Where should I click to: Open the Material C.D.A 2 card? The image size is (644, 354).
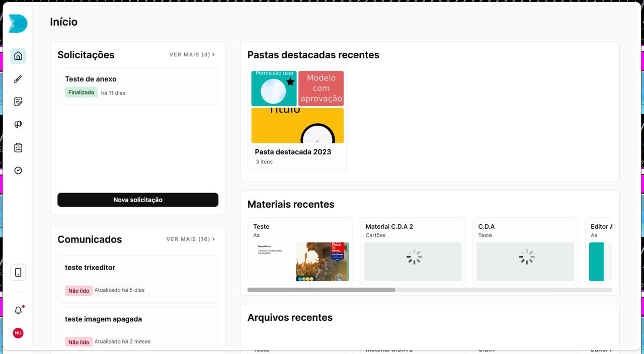coord(413,251)
